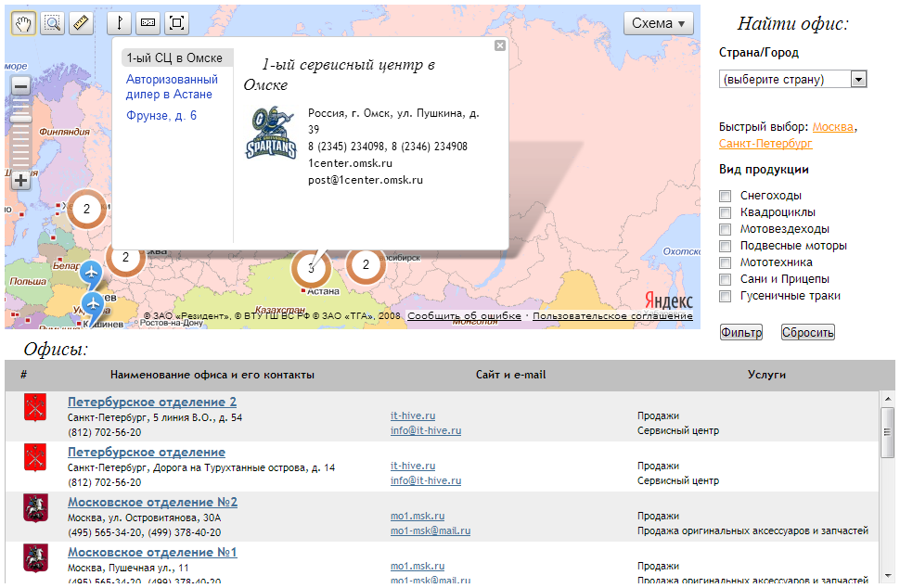Click the offices table scroll-up arrow
This screenshot has height=588, width=900.
[x=887, y=399]
